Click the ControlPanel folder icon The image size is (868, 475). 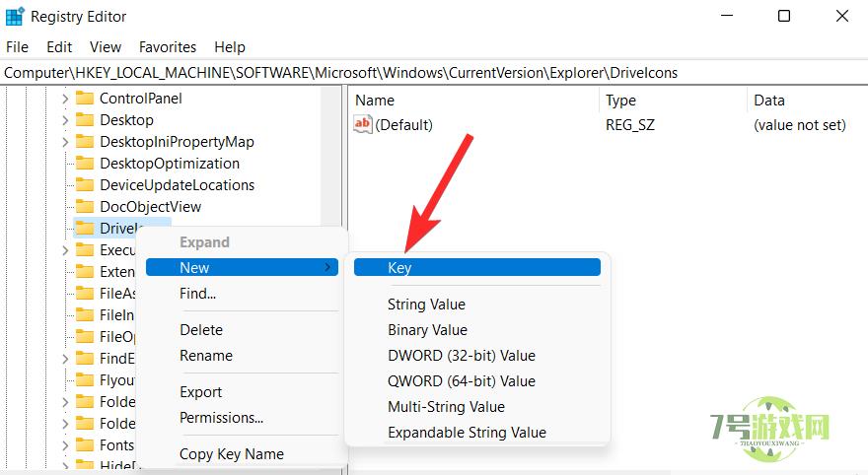[85, 99]
